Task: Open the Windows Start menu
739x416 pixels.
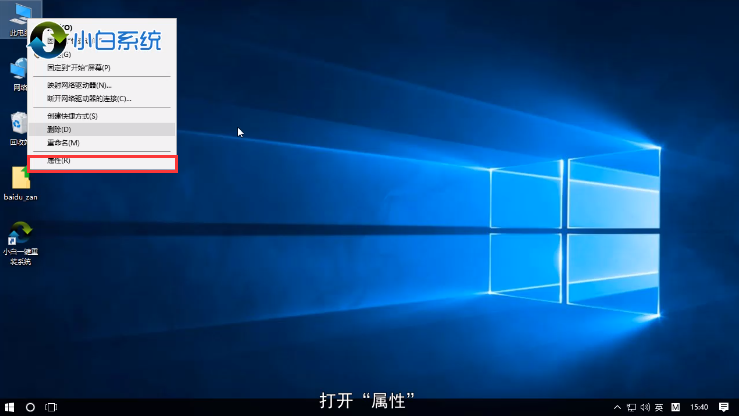Action: point(9,407)
